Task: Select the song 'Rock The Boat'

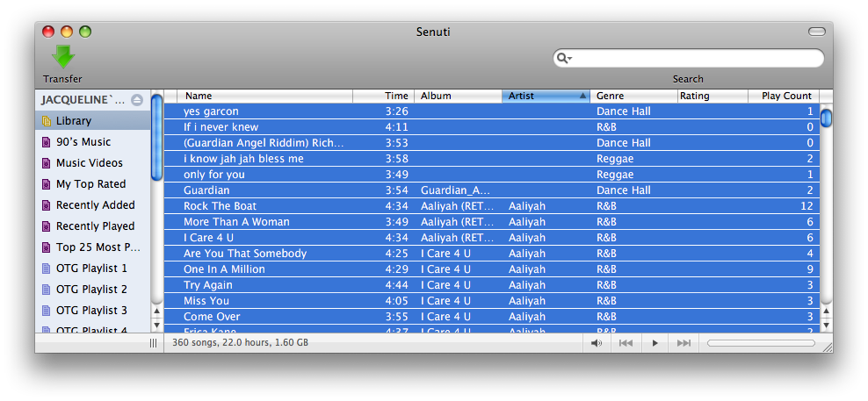Action: click(492, 205)
